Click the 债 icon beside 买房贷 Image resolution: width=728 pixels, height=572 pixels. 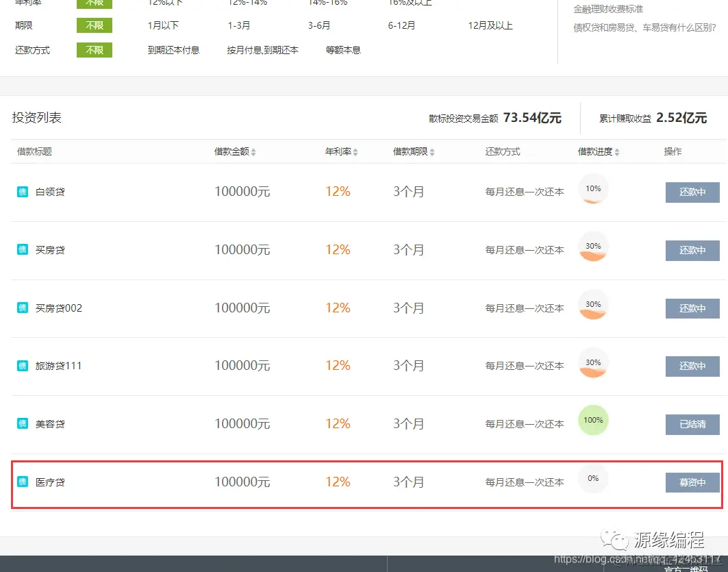[x=23, y=250]
